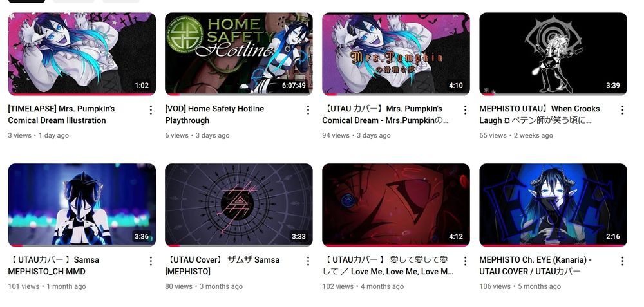Screen dimensions: 644x307
Task: Open the Samsa MMD video thumbnail
Action: pos(82,205)
